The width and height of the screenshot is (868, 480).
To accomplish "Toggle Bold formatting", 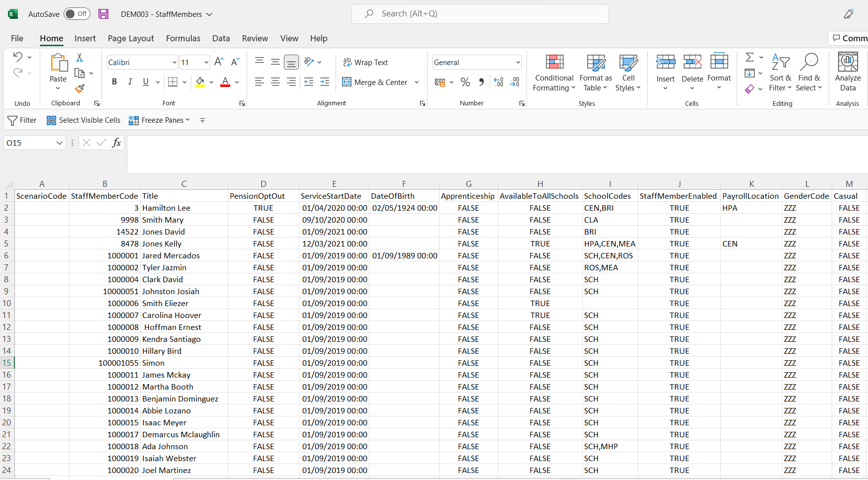I will [114, 82].
